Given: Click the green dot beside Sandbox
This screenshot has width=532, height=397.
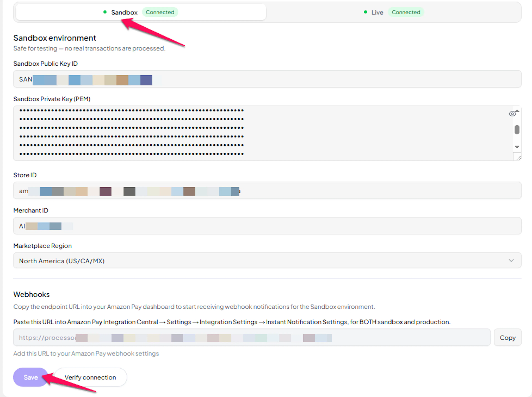Looking at the screenshot, I should pyautogui.click(x=105, y=12).
